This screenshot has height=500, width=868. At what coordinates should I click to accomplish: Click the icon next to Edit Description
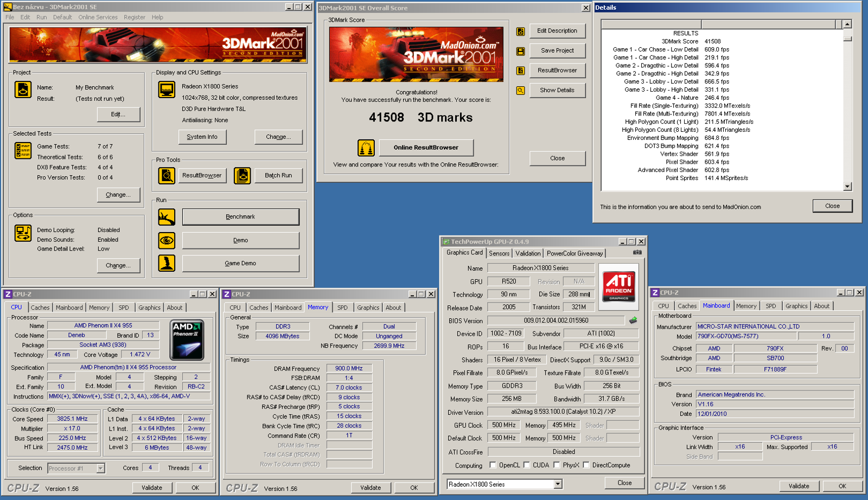(520, 31)
